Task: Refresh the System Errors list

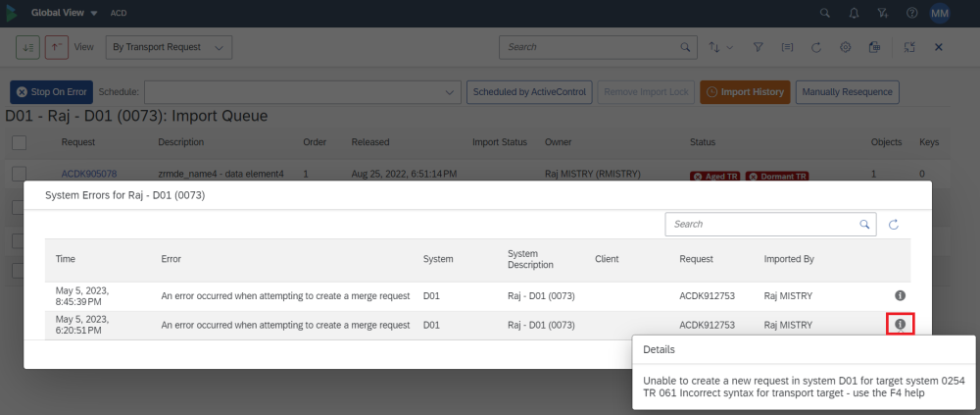Action: pos(894,225)
